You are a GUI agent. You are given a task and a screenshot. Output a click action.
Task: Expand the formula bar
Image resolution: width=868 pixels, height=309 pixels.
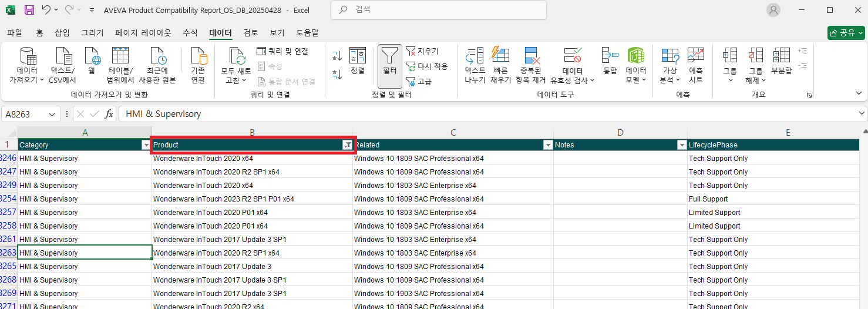(x=862, y=114)
